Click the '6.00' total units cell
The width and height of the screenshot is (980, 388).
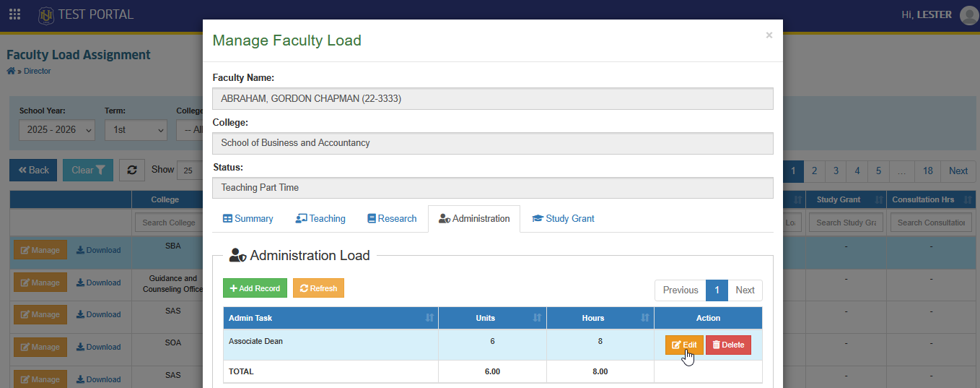[492, 371]
